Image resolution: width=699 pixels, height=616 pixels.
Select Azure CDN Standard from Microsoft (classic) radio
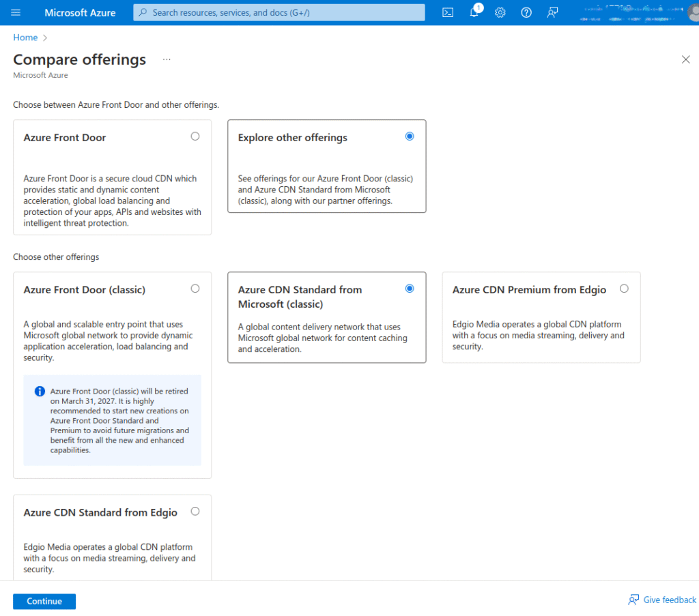pos(410,289)
